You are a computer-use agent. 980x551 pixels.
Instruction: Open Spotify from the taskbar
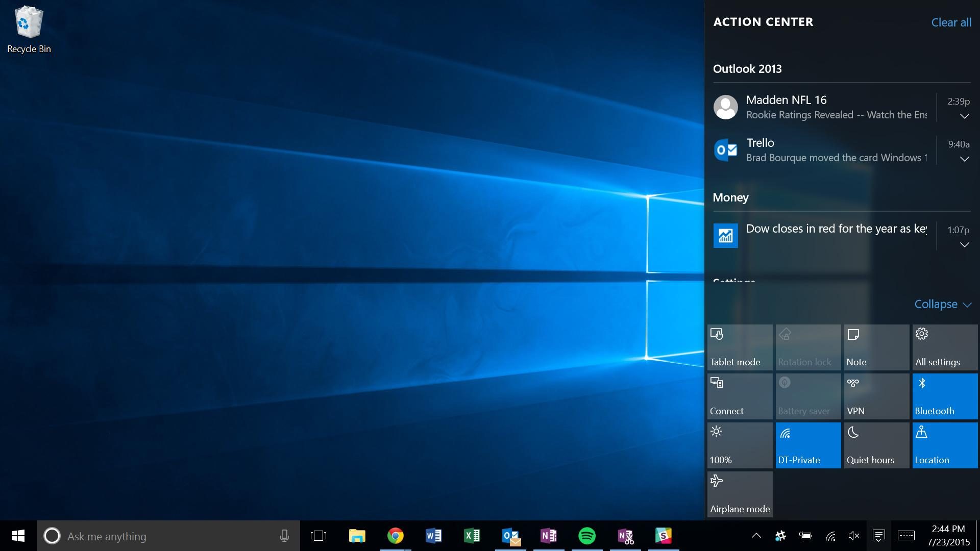pyautogui.click(x=587, y=536)
